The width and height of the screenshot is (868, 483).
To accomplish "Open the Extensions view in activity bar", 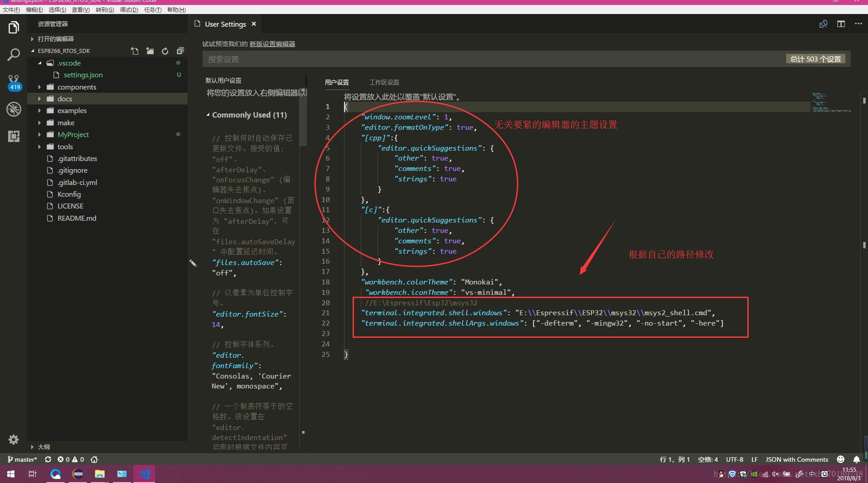I will point(14,136).
